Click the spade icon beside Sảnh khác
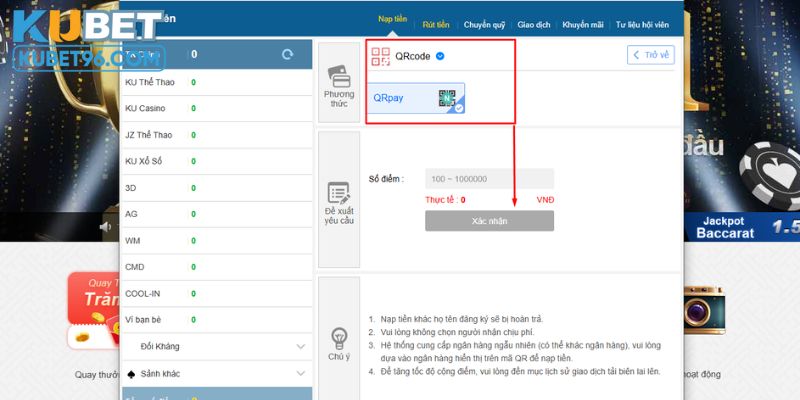The image size is (800, 400). (131, 373)
